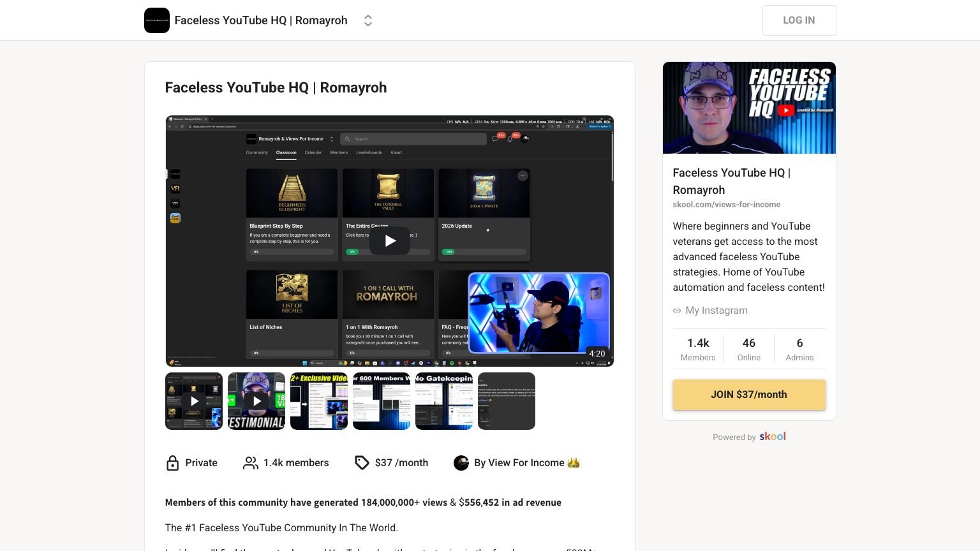Click the skool.com/views-for-income URL text

coord(727,205)
